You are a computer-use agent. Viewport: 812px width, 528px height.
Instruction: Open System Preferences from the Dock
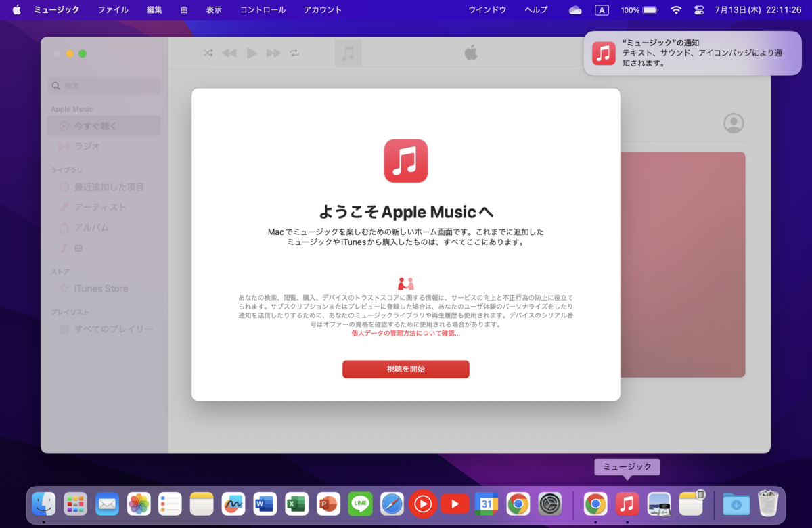click(x=550, y=504)
